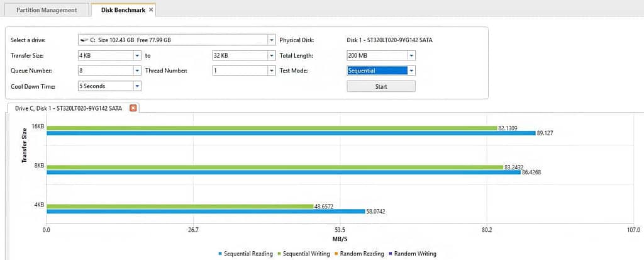Screen dimensions: 644x260
Task: Open the Test Mode Sequential dropdown
Action: click(411, 71)
